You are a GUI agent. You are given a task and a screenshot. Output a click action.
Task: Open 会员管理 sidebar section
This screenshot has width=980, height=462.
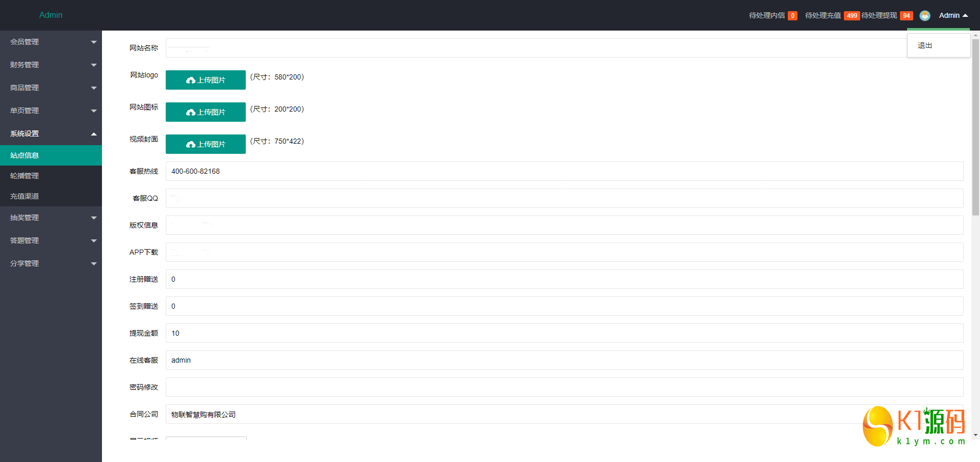pyautogui.click(x=51, y=42)
